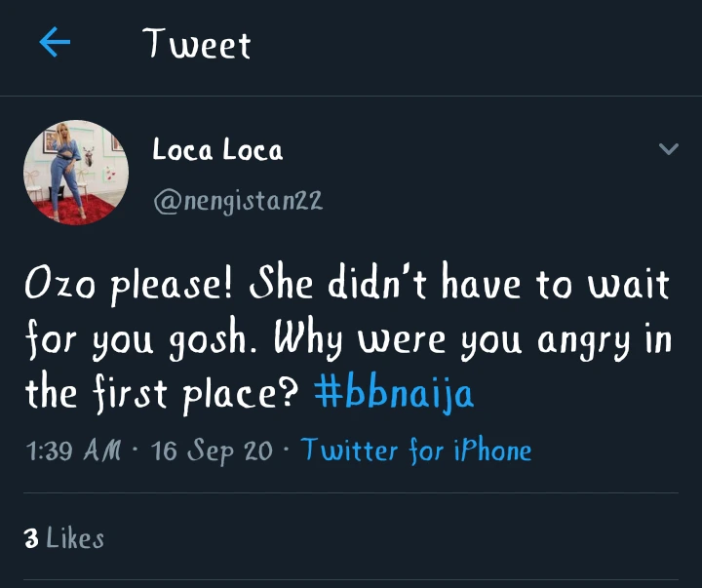Tap the Twitter for iPhone source link
Viewport: 702px width, 588px height.
pyautogui.click(x=416, y=451)
